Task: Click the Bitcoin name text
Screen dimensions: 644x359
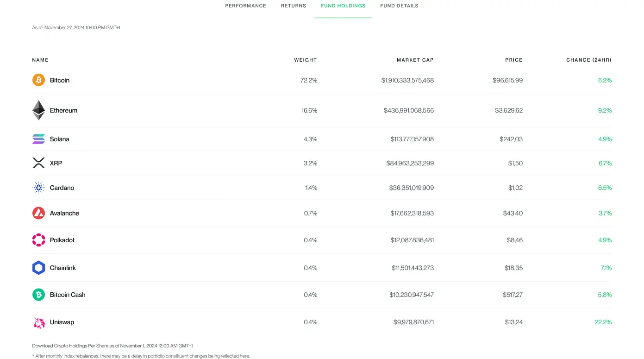Action: (60, 80)
